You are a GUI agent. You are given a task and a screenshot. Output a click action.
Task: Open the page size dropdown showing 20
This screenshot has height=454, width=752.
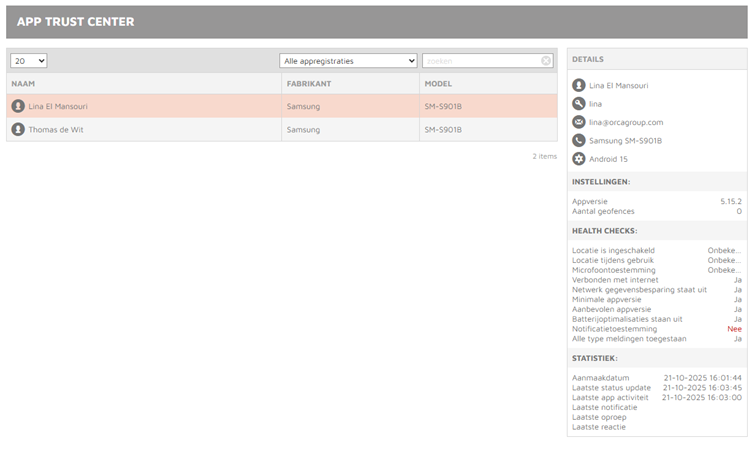[29, 61]
